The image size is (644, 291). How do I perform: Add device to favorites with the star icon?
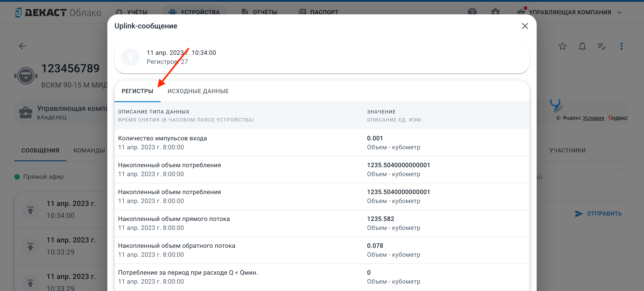[563, 46]
